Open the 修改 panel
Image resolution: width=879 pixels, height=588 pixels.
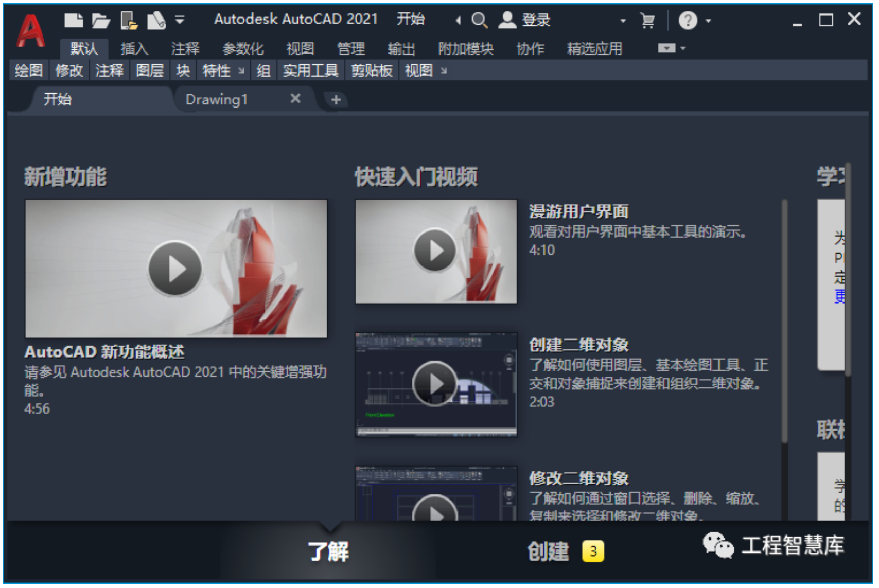click(69, 70)
